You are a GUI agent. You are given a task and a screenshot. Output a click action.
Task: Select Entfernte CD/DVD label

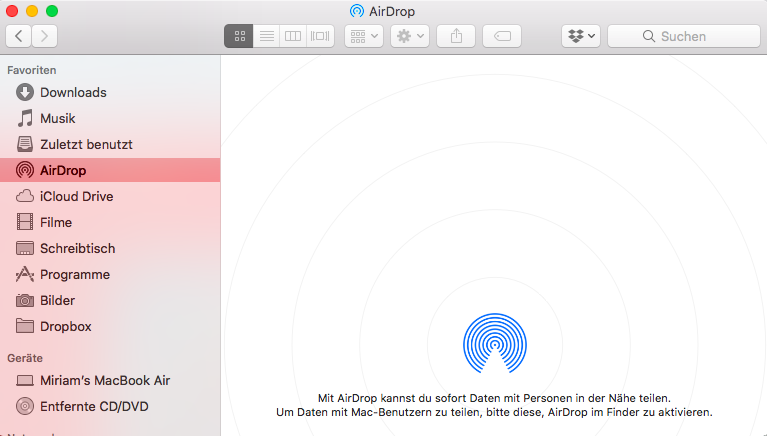(94, 406)
